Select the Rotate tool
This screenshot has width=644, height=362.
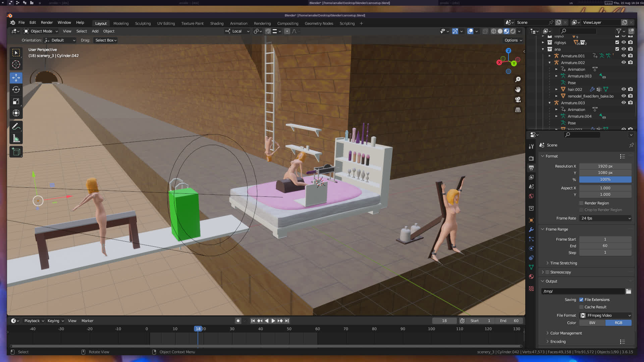pos(16,89)
